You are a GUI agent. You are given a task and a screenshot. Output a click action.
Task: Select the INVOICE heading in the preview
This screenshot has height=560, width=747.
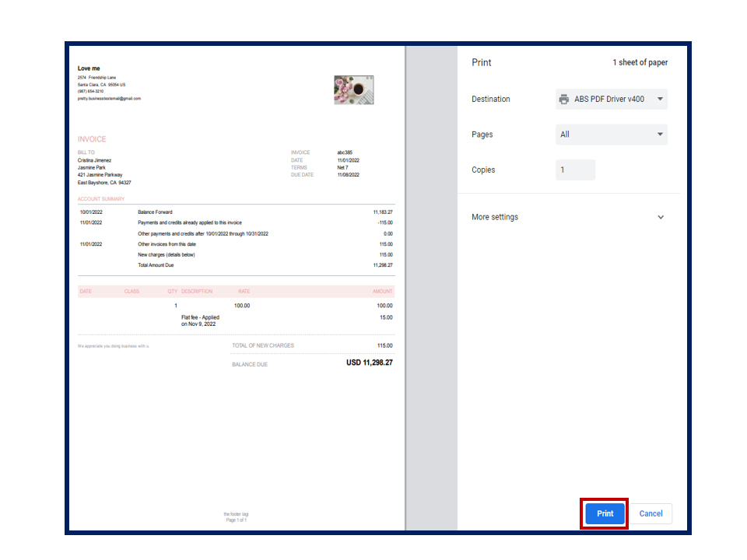tap(93, 138)
